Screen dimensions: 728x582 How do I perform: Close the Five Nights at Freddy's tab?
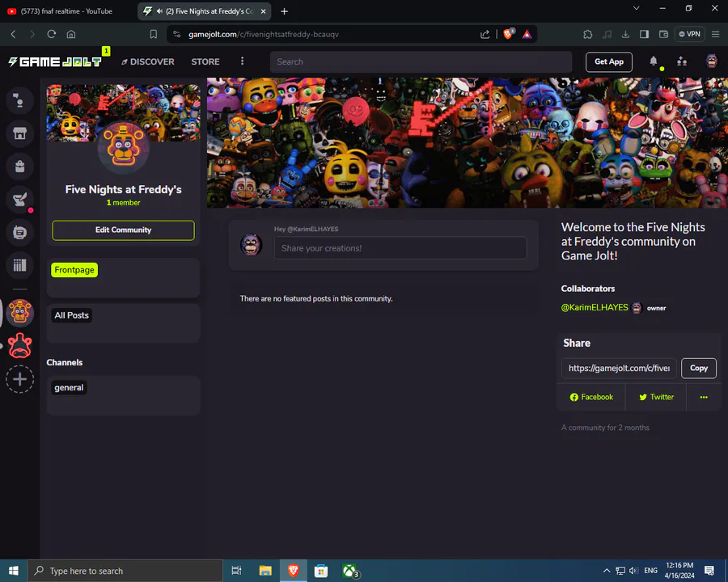[263, 11]
